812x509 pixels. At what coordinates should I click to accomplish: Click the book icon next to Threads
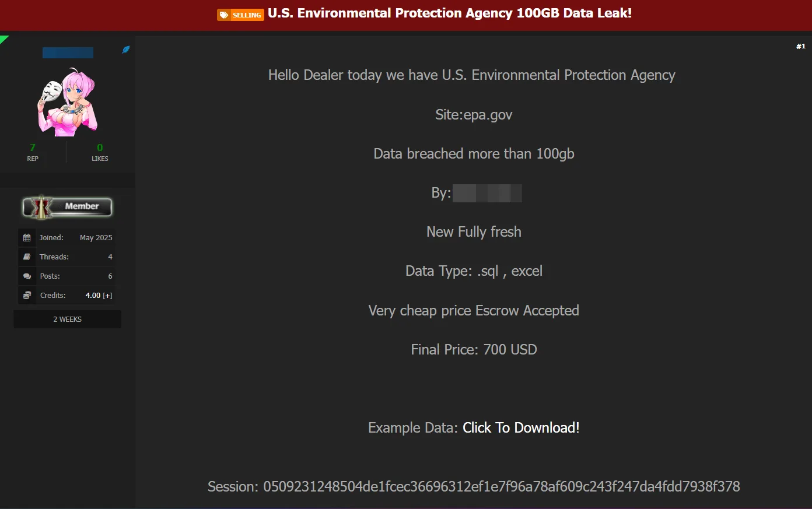[x=27, y=257]
